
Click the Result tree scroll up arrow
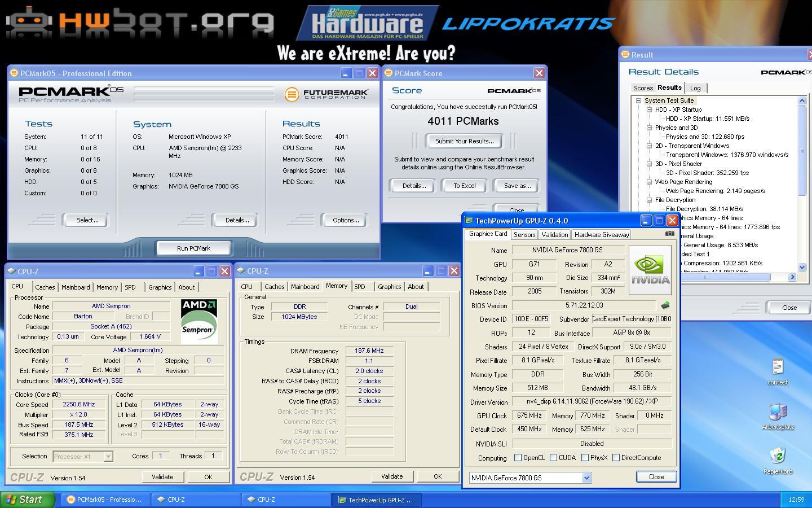click(x=802, y=100)
